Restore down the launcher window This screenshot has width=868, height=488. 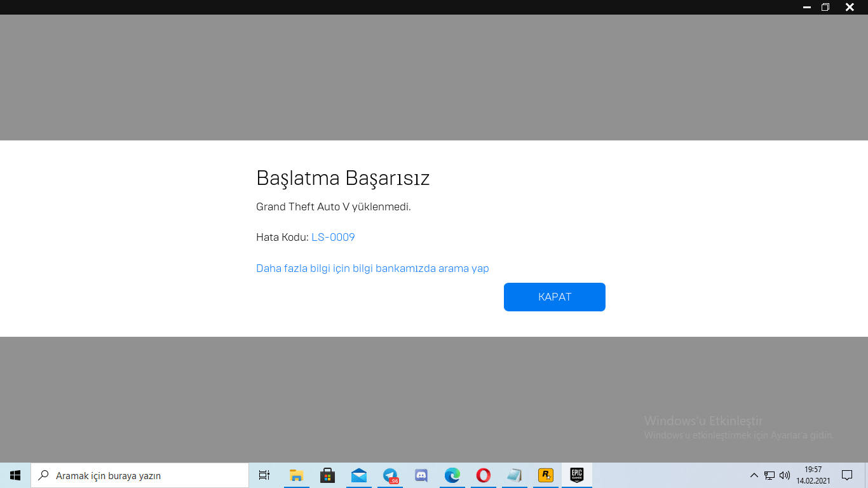(x=825, y=7)
